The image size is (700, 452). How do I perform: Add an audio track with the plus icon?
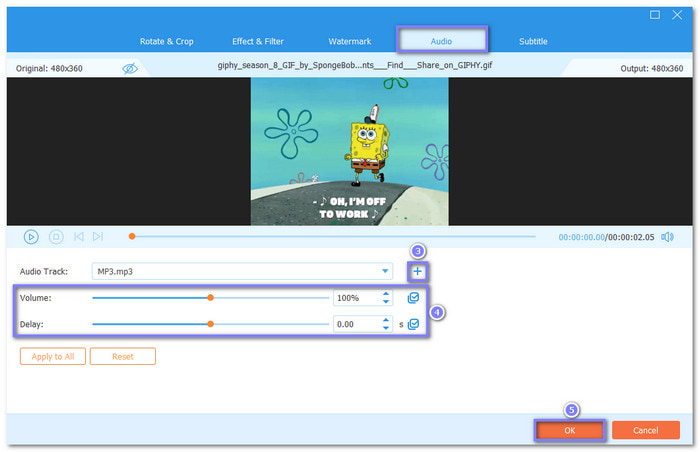click(x=417, y=271)
